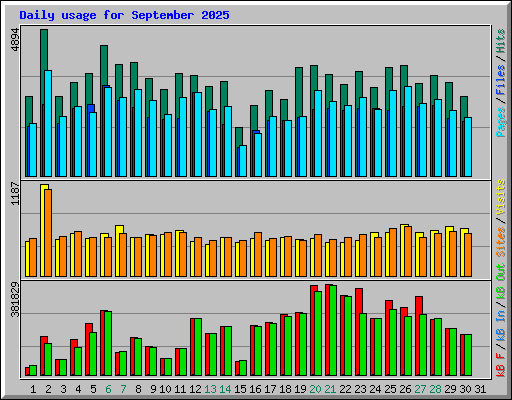Select day label 18 on the x-axis
The image size is (512, 400).
(285, 389)
